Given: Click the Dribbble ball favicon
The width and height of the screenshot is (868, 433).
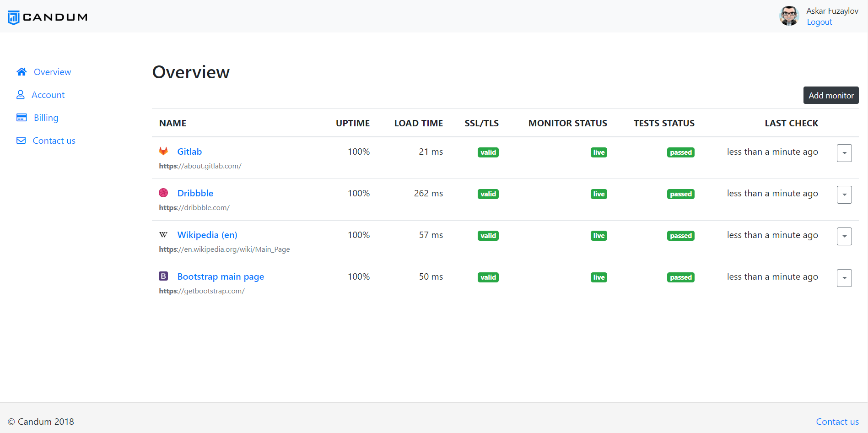Looking at the screenshot, I should coord(163,193).
